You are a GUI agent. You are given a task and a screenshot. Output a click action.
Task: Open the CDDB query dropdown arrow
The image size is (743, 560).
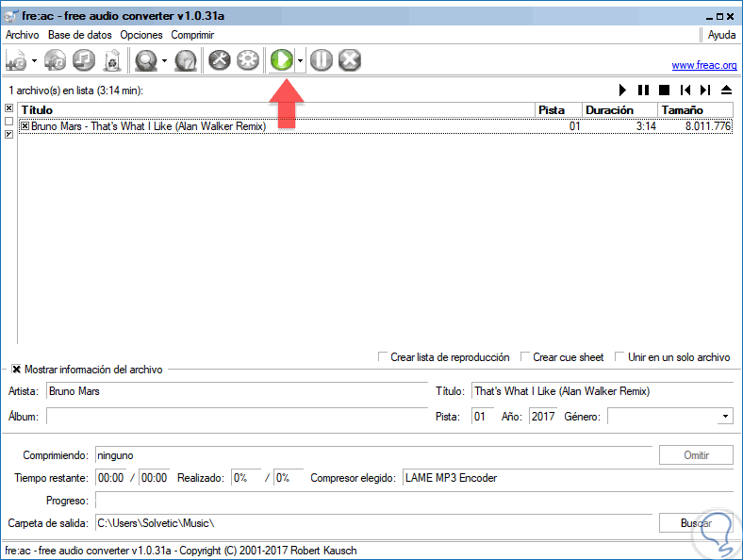tap(164, 60)
